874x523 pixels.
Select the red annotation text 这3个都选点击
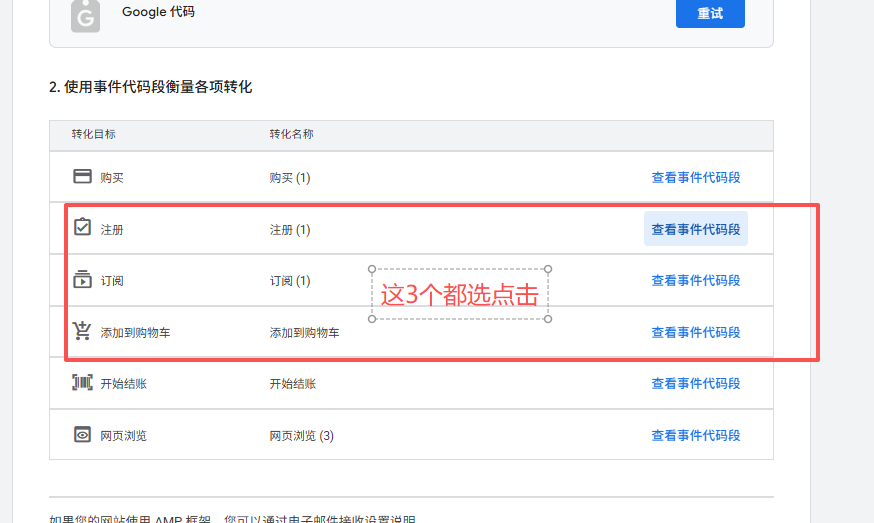pos(460,295)
